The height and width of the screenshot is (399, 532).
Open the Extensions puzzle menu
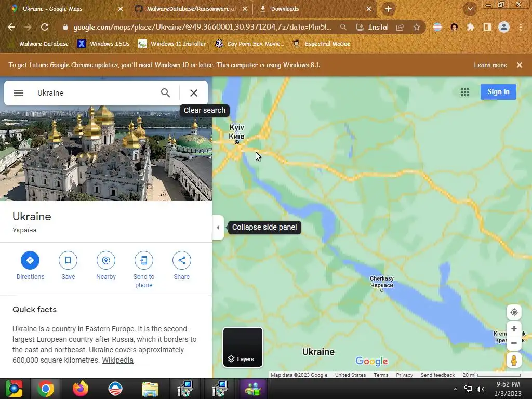click(x=470, y=27)
